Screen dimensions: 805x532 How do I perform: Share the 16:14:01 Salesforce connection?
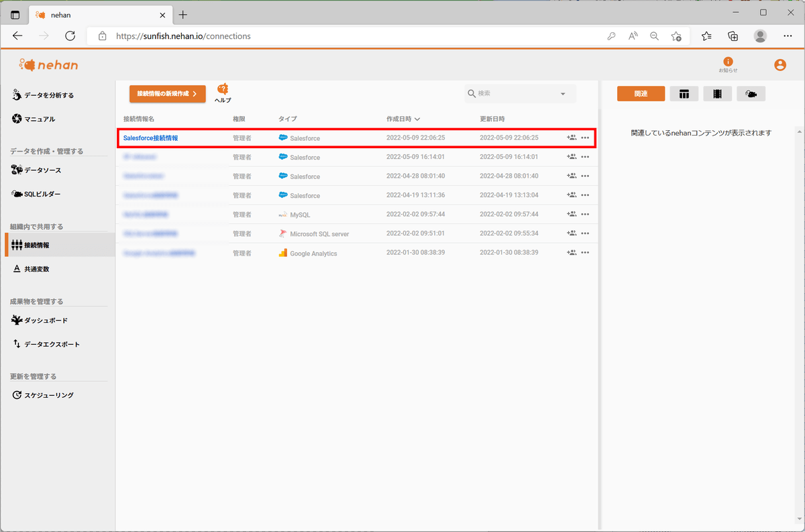[572, 157]
